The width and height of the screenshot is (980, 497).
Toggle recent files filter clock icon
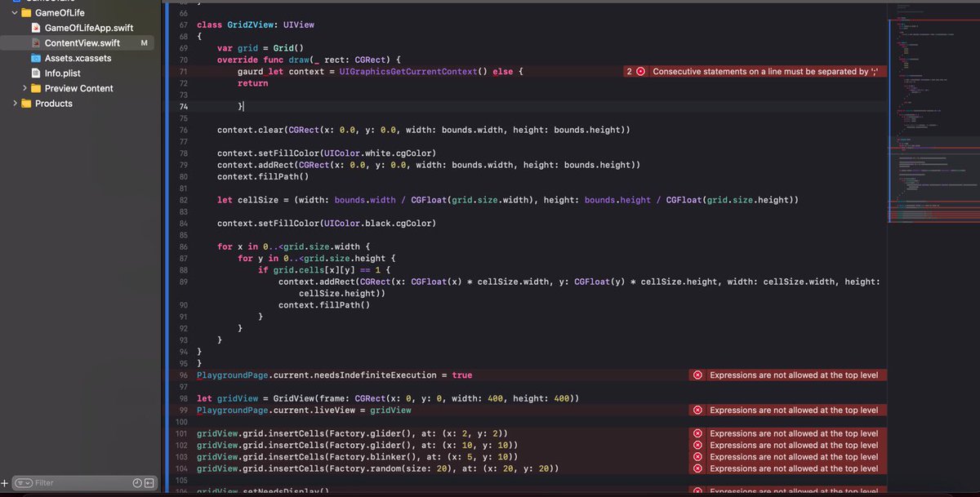click(137, 483)
